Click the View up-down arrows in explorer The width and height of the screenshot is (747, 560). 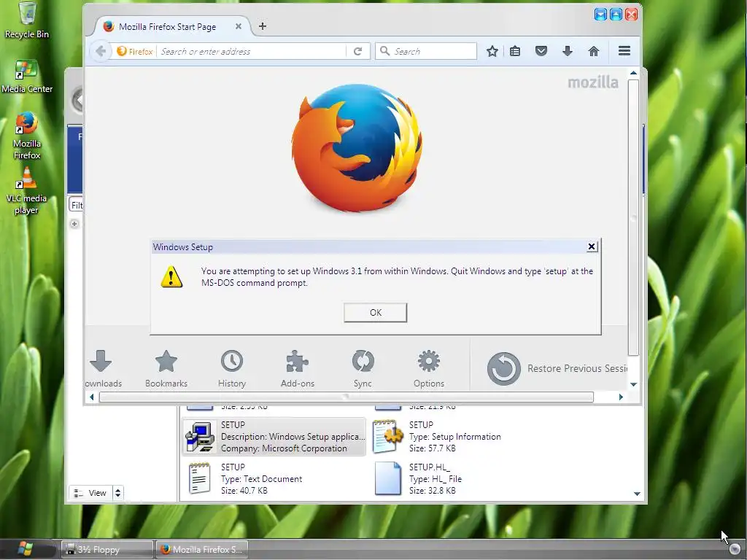(117, 493)
